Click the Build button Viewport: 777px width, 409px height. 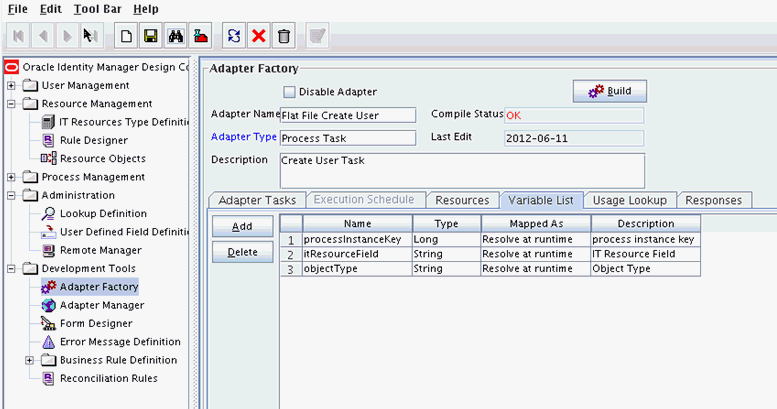click(610, 91)
